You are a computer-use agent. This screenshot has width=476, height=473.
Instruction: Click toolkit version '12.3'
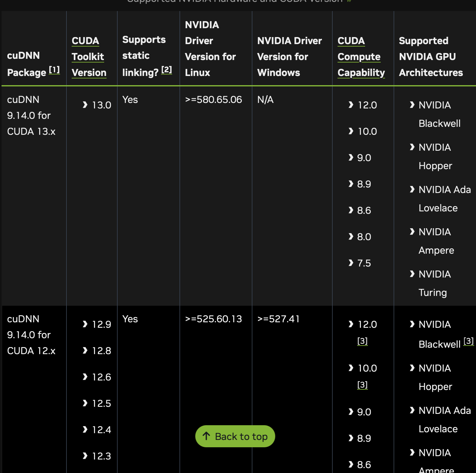coord(102,456)
